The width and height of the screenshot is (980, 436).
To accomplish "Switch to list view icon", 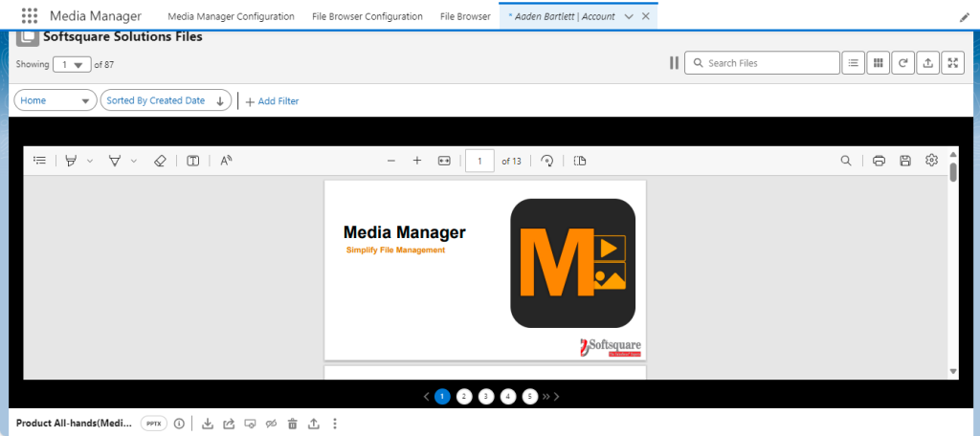I will coord(853,62).
